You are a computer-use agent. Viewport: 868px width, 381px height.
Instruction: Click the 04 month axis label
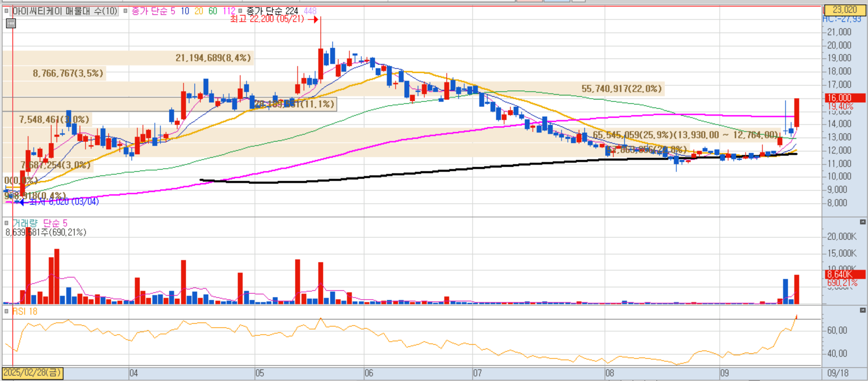click(133, 373)
